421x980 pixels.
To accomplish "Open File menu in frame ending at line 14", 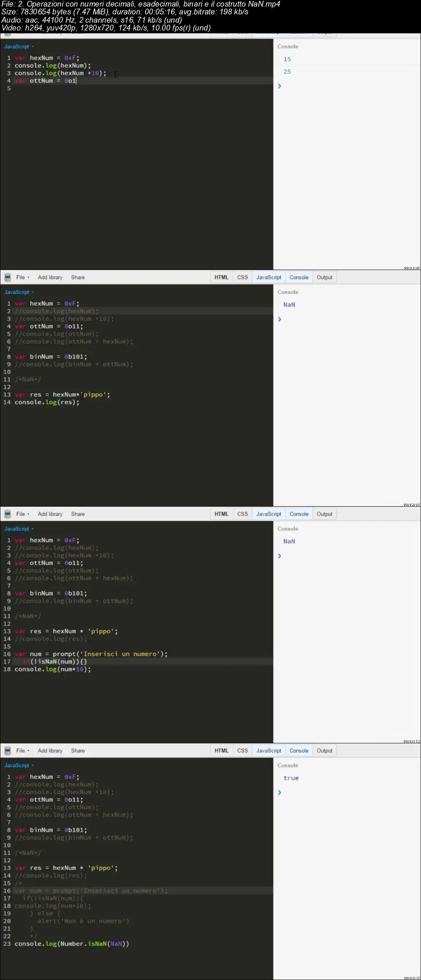I will point(23,277).
